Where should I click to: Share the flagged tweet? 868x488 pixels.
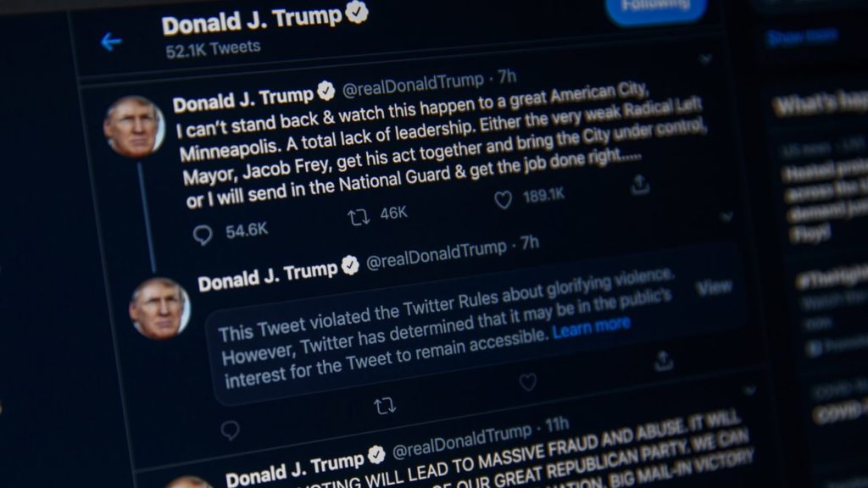663,361
